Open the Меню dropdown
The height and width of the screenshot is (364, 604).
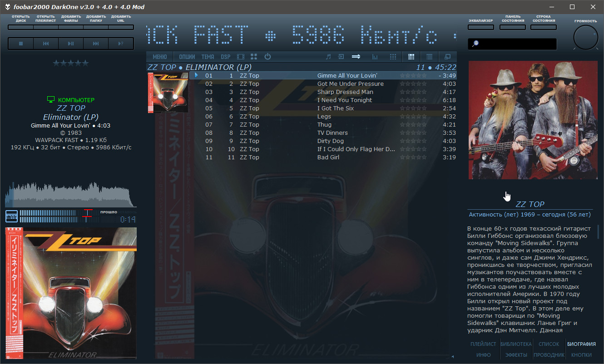159,57
